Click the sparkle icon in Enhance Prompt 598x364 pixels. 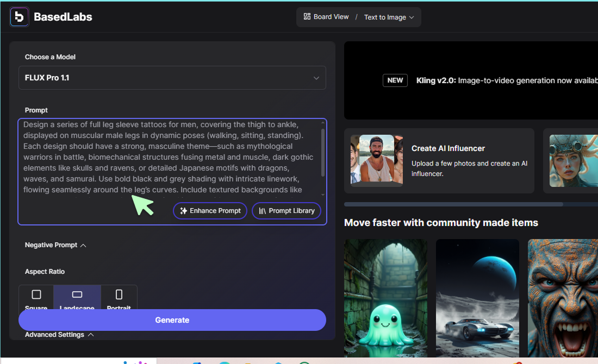[183, 211]
